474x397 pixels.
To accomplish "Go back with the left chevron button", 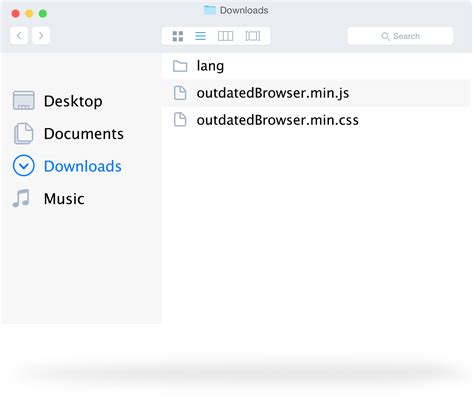I will tap(19, 36).
